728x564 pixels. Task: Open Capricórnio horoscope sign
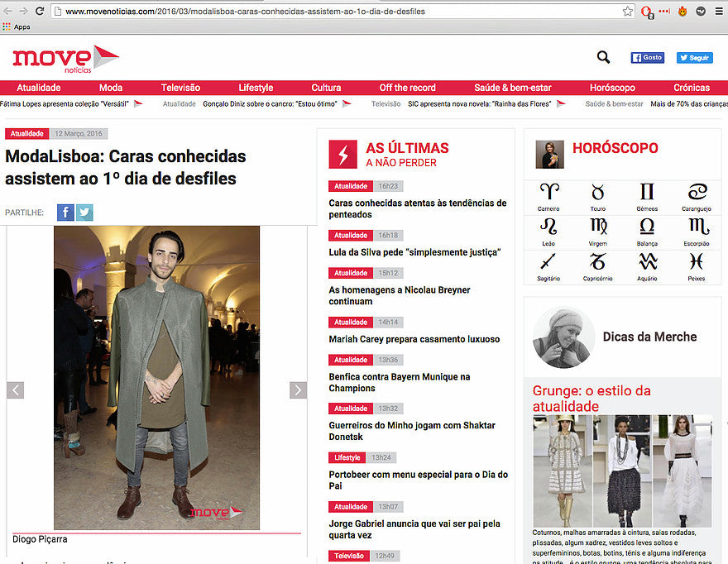[x=598, y=267]
